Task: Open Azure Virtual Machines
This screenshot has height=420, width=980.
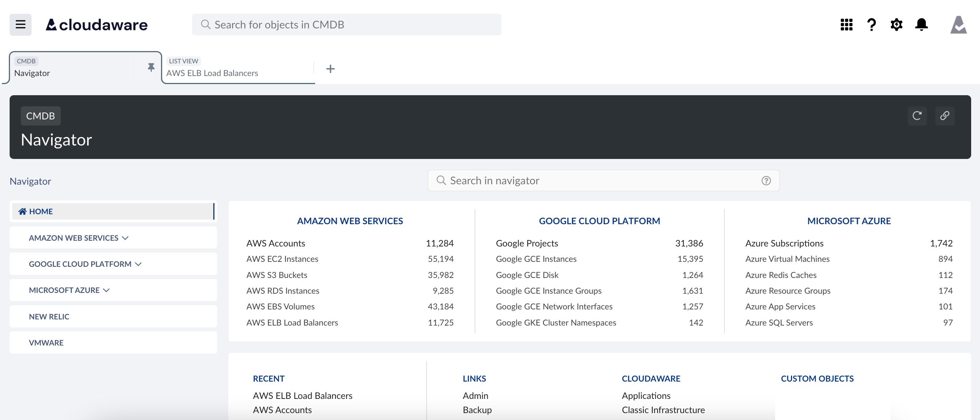Action: click(787, 259)
